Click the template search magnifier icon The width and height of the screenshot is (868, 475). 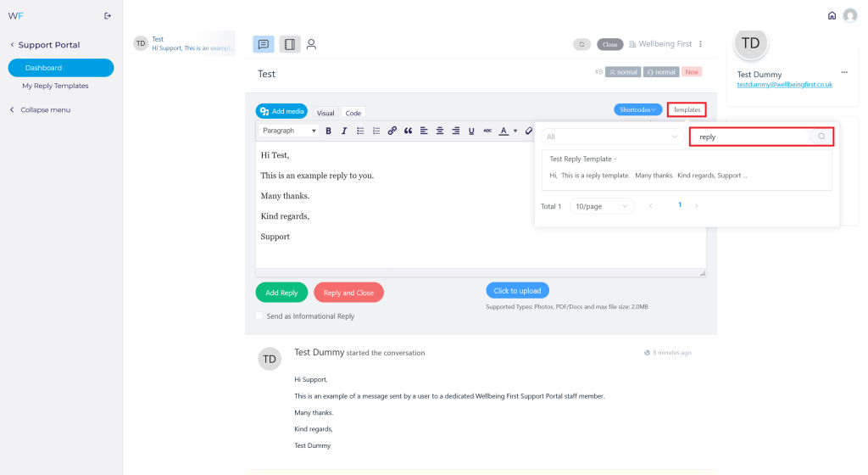(821, 137)
